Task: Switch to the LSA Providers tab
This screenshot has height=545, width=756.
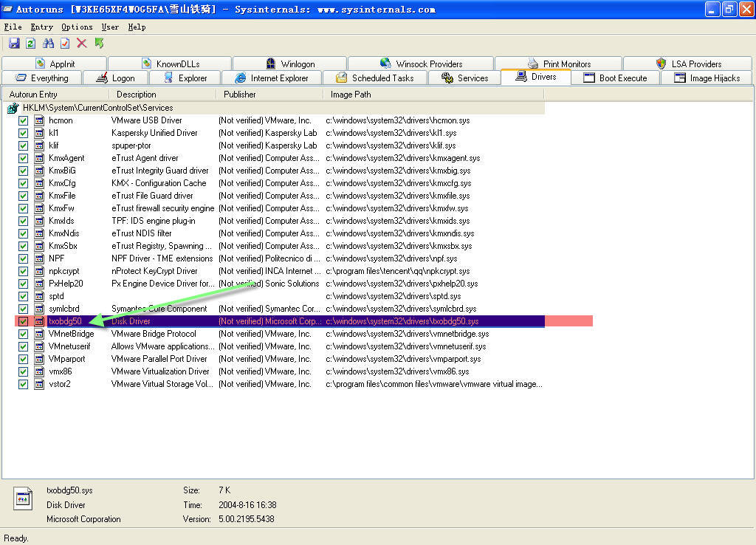Action: [688, 64]
